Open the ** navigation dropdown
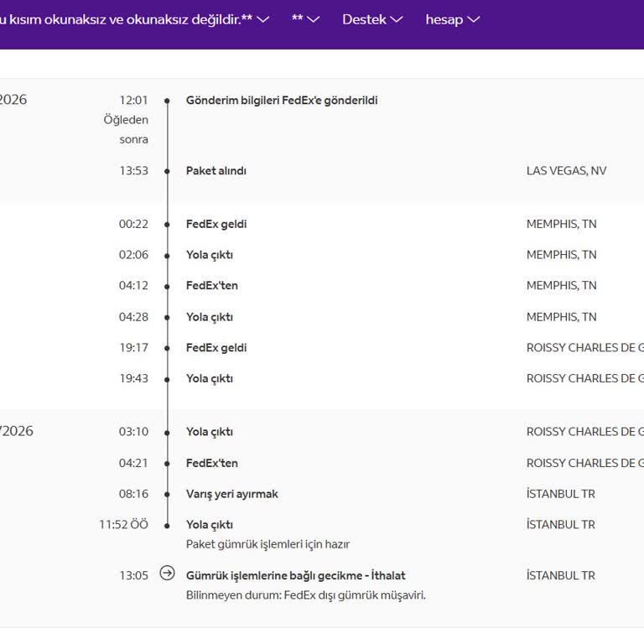Screen dimensions: 644x644 tap(305, 19)
